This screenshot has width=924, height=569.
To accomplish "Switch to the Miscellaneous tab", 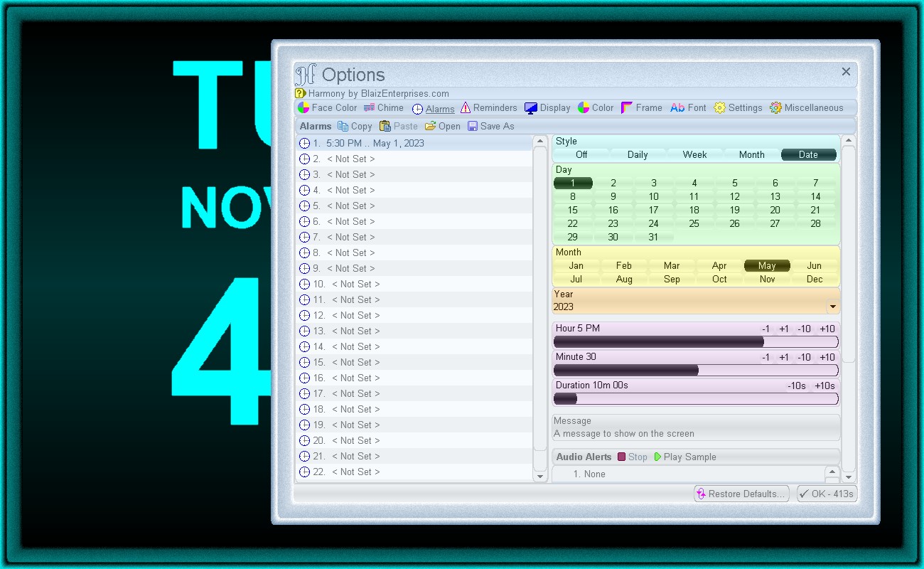I will click(x=807, y=108).
